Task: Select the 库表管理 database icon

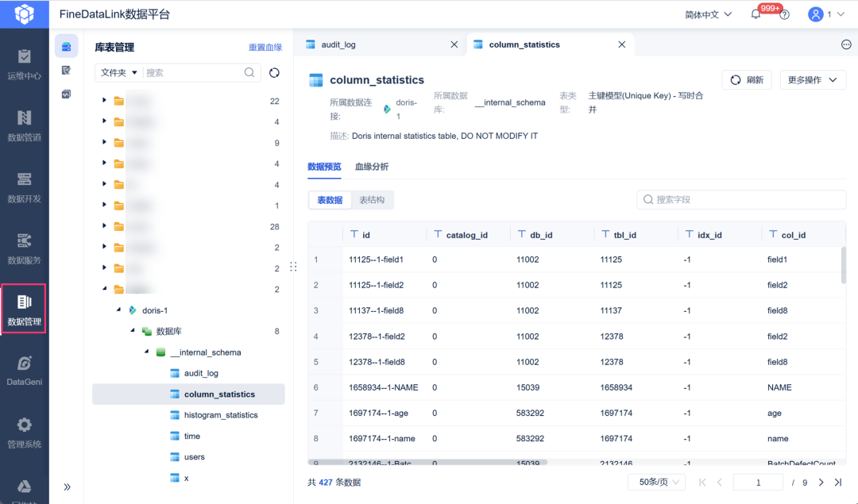Action: coord(66,47)
